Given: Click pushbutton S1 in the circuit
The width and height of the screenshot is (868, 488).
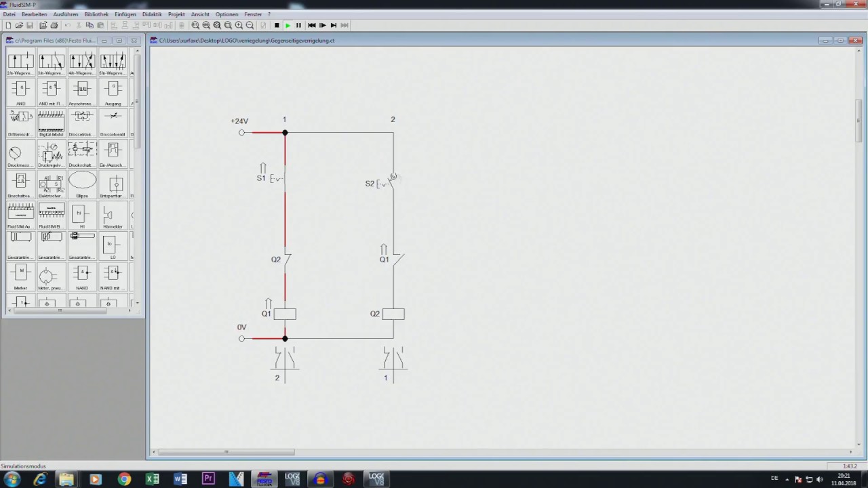Looking at the screenshot, I should click(278, 178).
